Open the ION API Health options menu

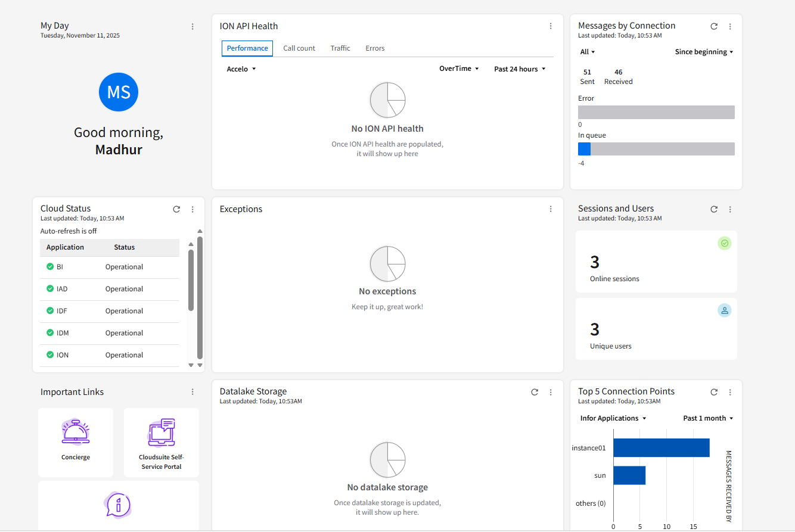pyautogui.click(x=551, y=26)
